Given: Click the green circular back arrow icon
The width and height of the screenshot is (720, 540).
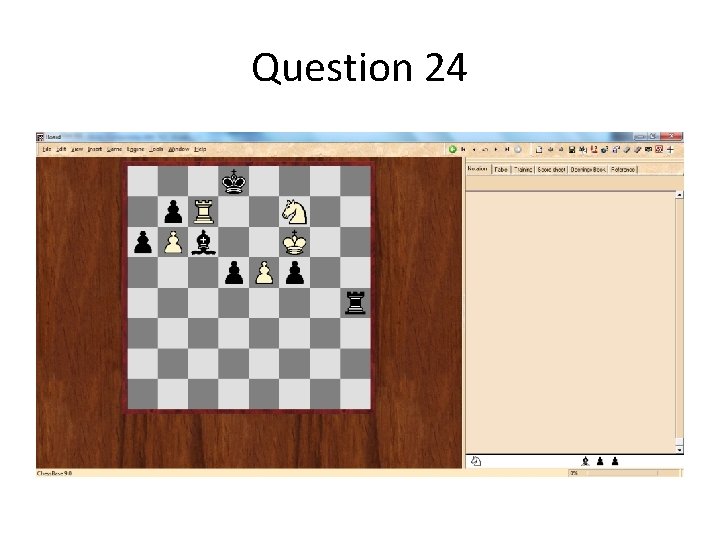Looking at the screenshot, I should 453,149.
